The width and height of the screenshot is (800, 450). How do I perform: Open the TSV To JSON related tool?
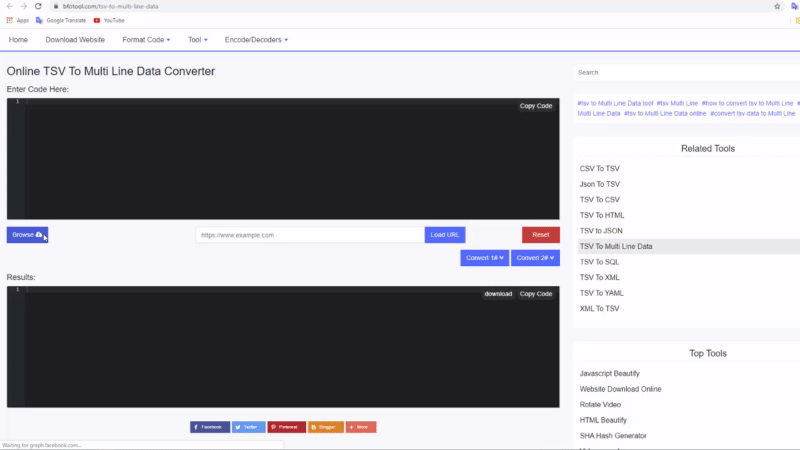pyautogui.click(x=600, y=230)
